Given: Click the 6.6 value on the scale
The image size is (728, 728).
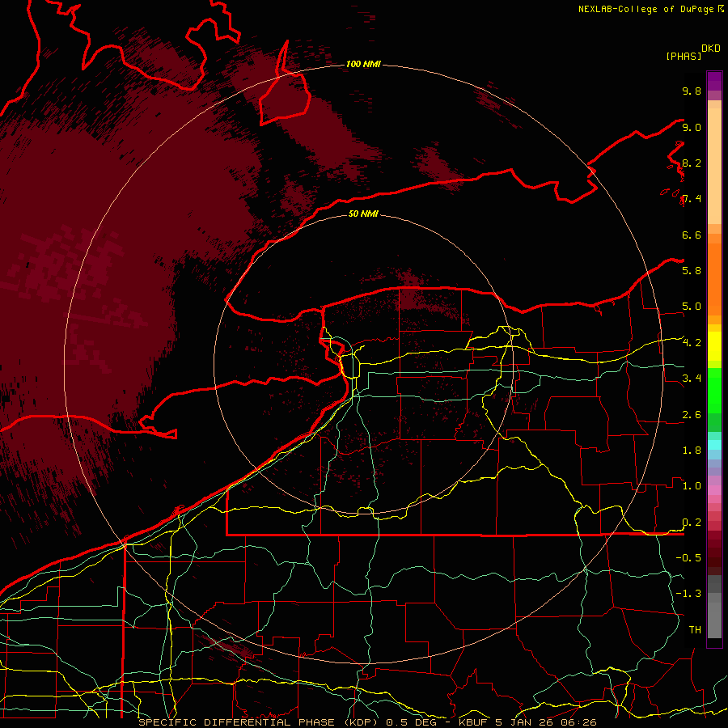Looking at the screenshot, I should coord(692,235).
